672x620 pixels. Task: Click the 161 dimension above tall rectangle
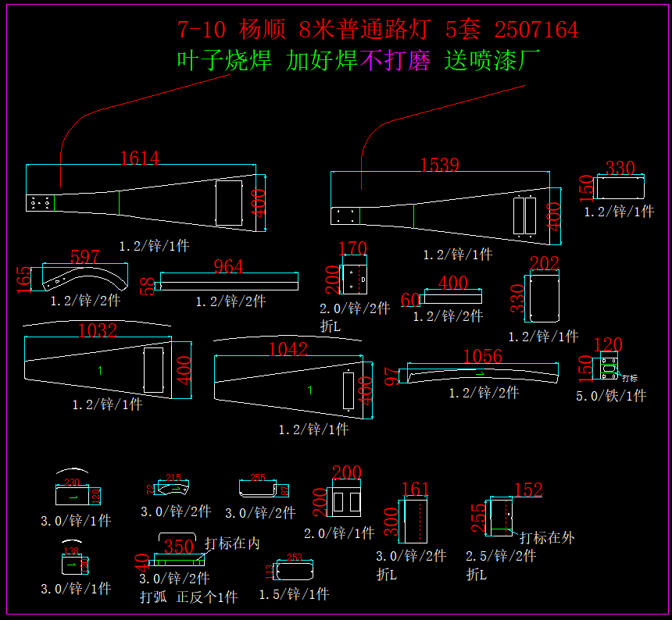(x=415, y=490)
